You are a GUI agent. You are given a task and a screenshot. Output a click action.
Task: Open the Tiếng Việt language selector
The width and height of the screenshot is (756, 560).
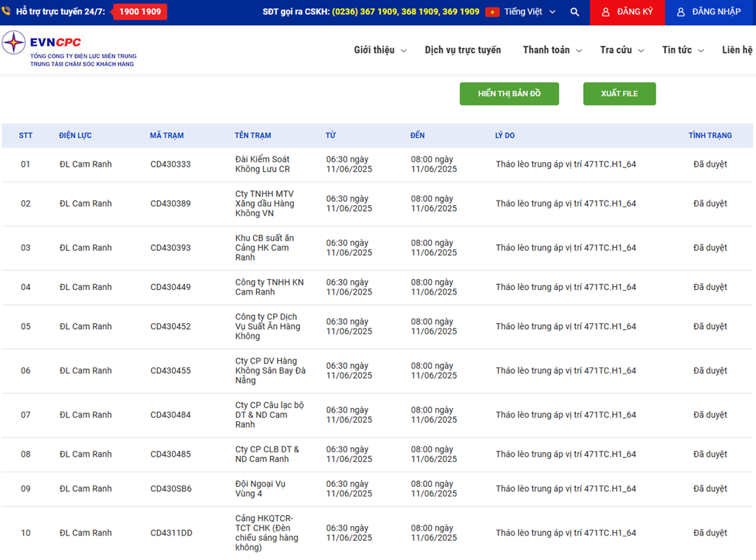523,13
